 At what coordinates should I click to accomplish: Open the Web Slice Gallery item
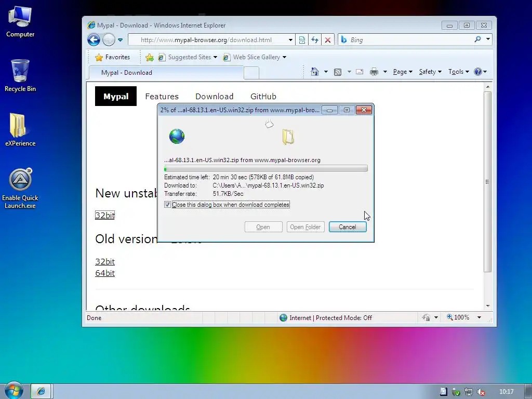[x=255, y=57]
